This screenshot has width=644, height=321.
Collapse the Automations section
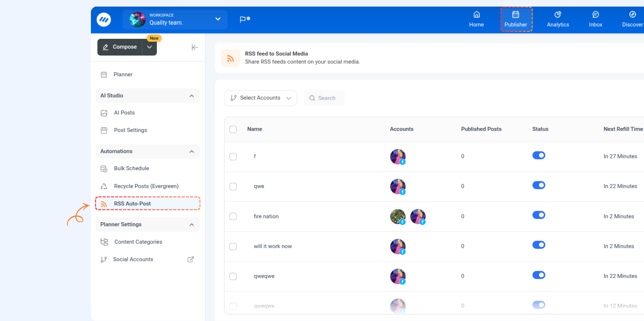coord(192,151)
